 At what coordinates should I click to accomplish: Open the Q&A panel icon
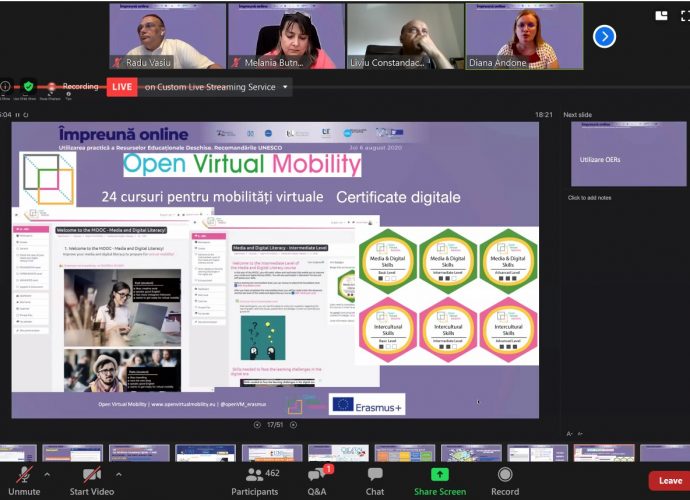(316, 474)
